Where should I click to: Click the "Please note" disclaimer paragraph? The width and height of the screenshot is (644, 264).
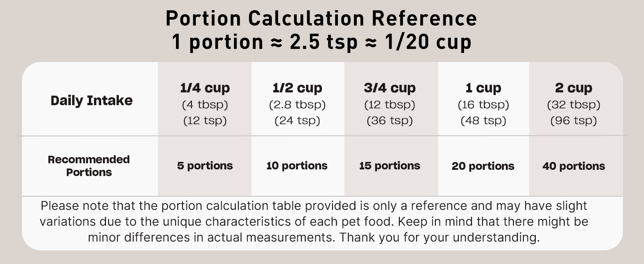coord(314,222)
